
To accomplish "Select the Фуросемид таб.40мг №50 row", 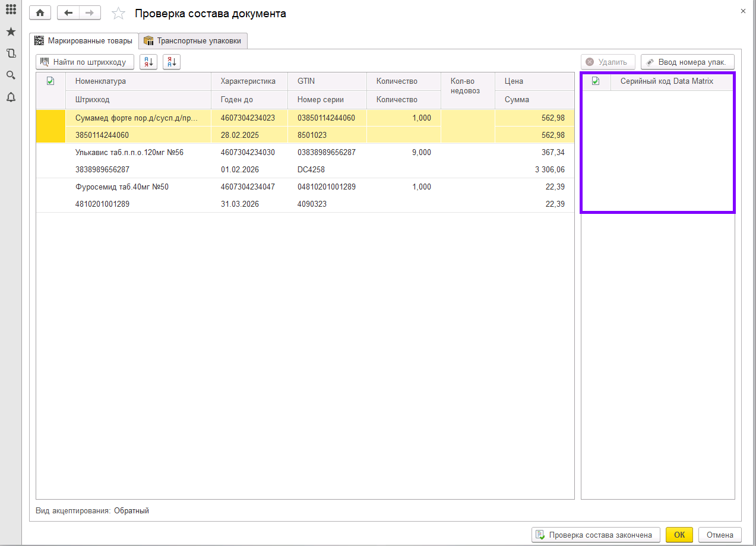I will 122,187.
